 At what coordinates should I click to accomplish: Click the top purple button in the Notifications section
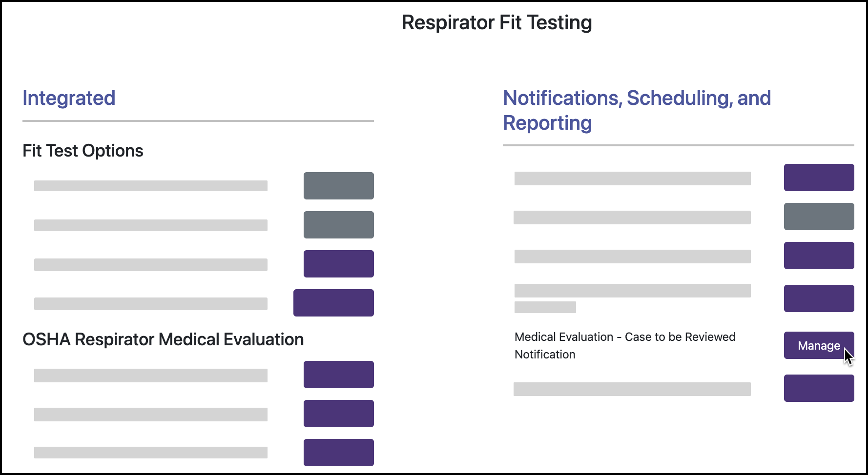point(819,178)
